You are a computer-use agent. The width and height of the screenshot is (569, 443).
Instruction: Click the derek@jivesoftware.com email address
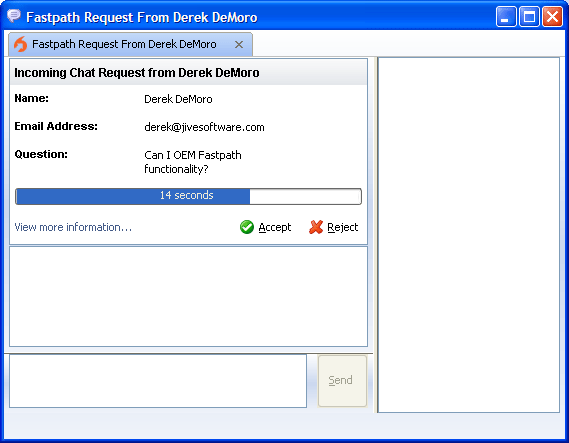coord(204,127)
